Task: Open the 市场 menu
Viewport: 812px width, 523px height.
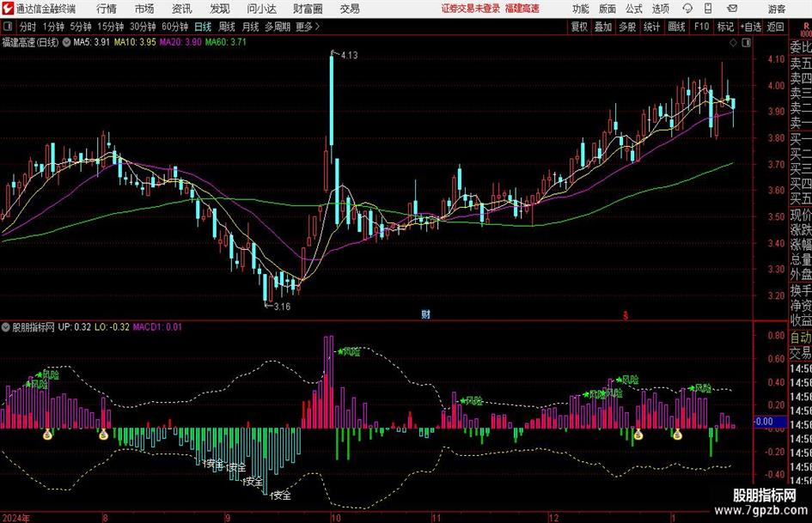Action: point(144,9)
